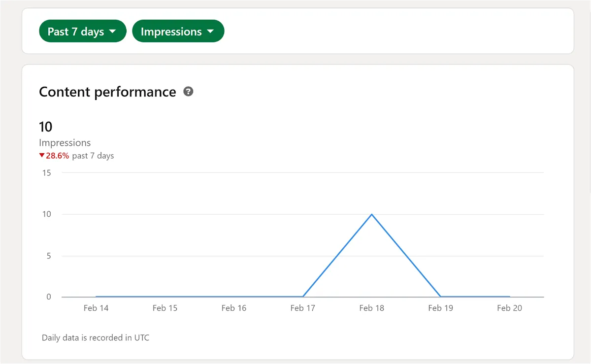Select the chart line start above Feb 14
The width and height of the screenshot is (591, 364).
[96, 297]
